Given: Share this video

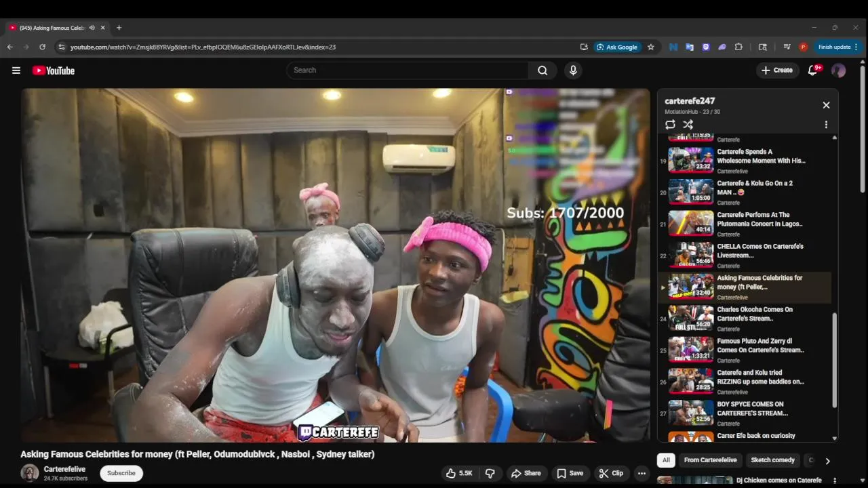Looking at the screenshot, I should click(526, 473).
